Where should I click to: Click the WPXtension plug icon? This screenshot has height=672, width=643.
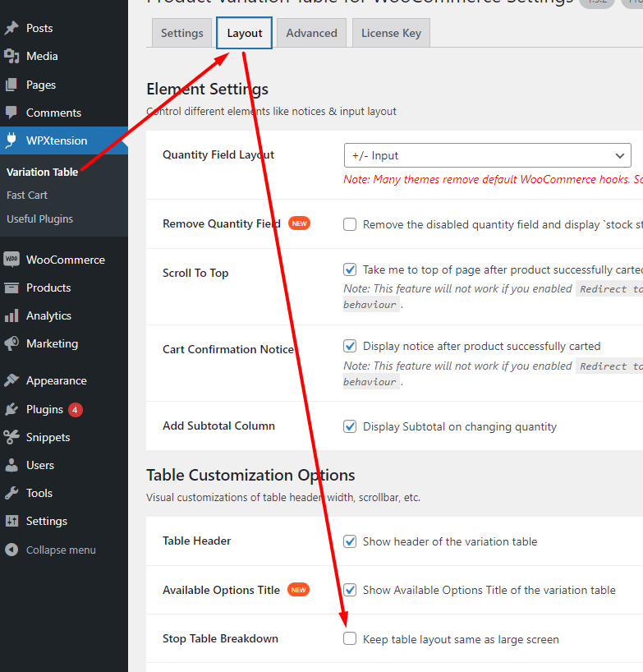point(11,140)
